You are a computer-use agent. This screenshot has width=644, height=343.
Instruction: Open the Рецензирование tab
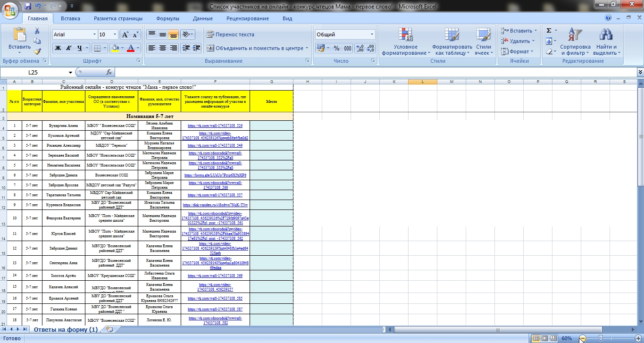[x=248, y=18]
